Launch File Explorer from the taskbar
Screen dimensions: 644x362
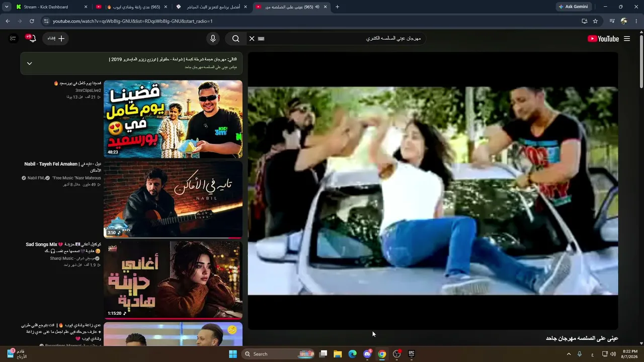[338, 354]
